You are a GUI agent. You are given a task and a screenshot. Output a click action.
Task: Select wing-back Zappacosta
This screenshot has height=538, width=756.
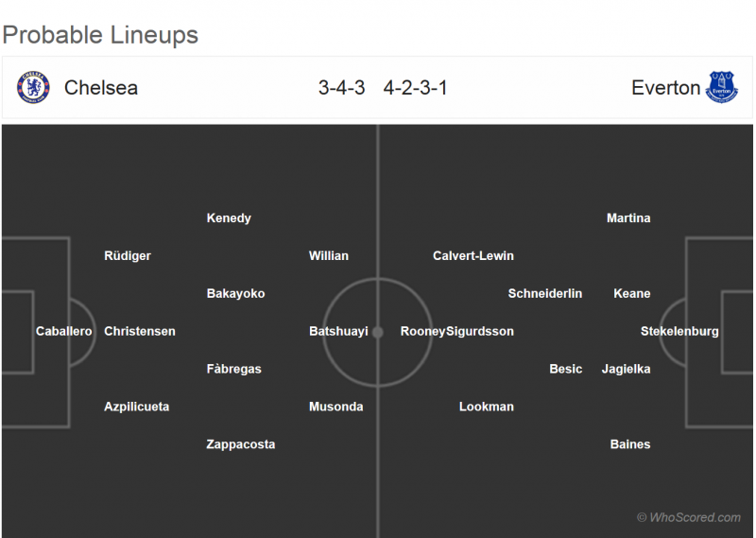click(241, 444)
